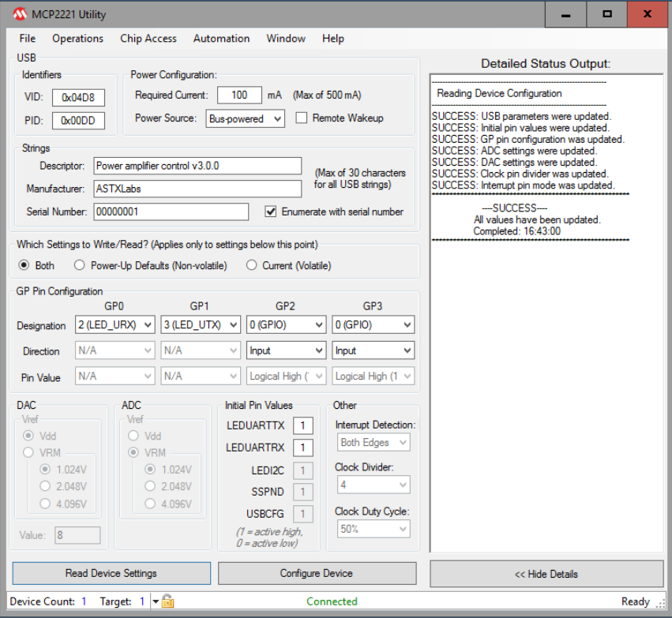Click the padlock icon in status bar
The image size is (672, 618).
pyautogui.click(x=167, y=601)
